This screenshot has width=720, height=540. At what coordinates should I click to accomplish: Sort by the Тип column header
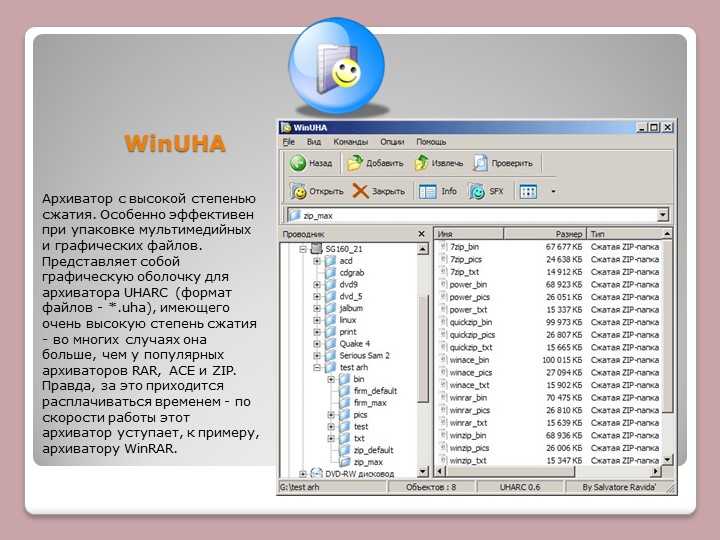click(x=625, y=234)
